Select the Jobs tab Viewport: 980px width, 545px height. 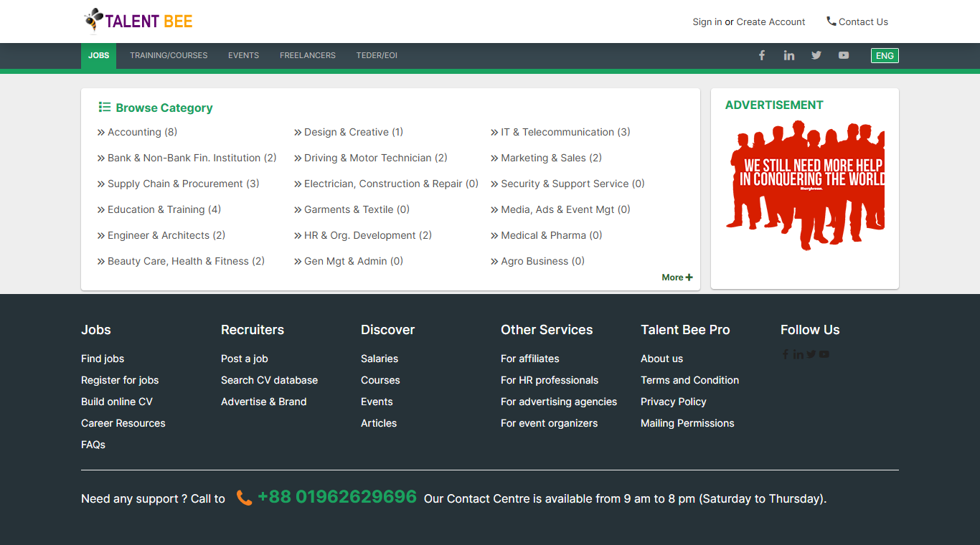coord(98,55)
